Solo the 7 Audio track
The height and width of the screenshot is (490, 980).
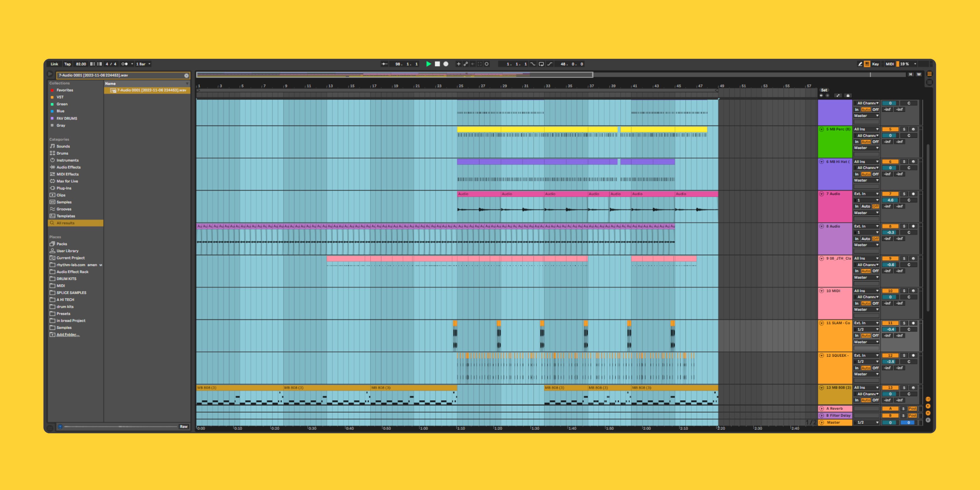click(x=904, y=194)
